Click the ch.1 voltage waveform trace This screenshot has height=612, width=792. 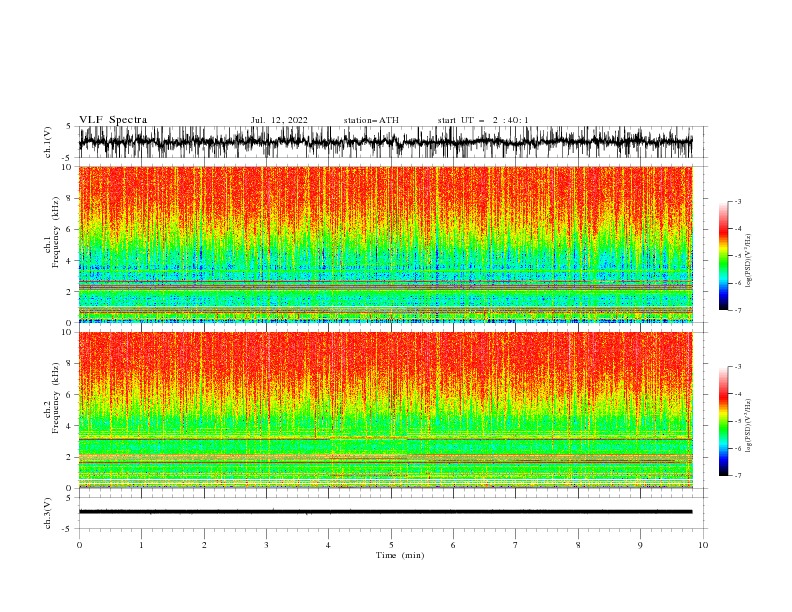click(x=385, y=142)
